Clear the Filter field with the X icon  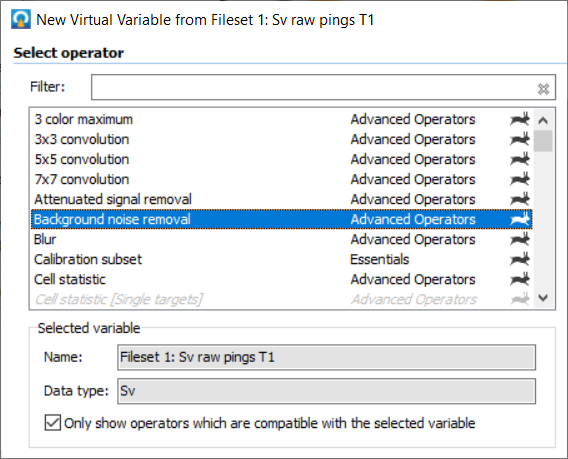coord(543,88)
